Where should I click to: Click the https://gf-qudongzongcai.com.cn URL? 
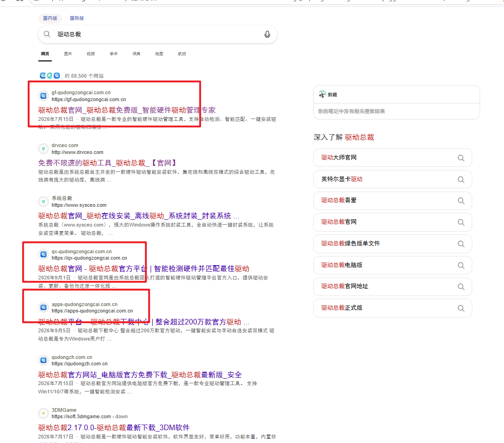point(89,100)
